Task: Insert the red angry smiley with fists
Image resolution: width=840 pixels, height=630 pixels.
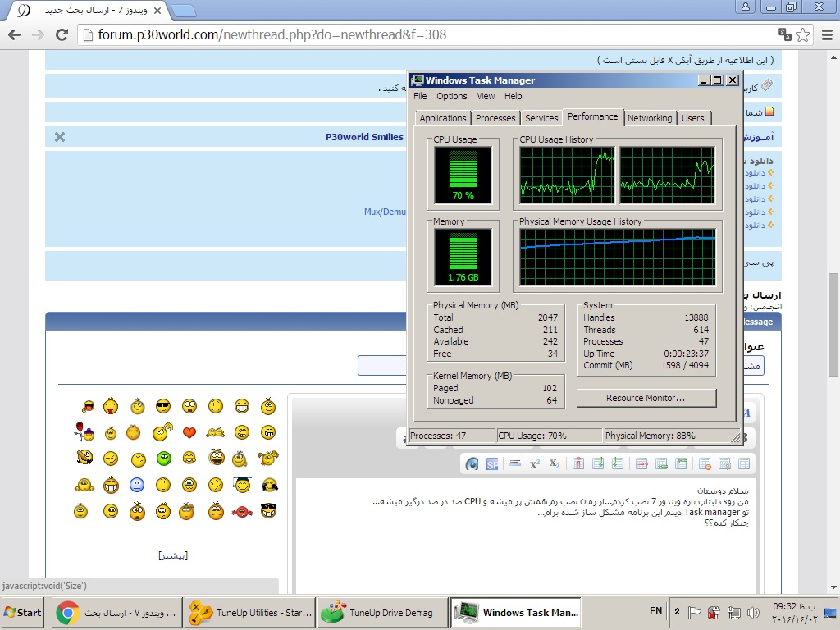Action: point(242,512)
